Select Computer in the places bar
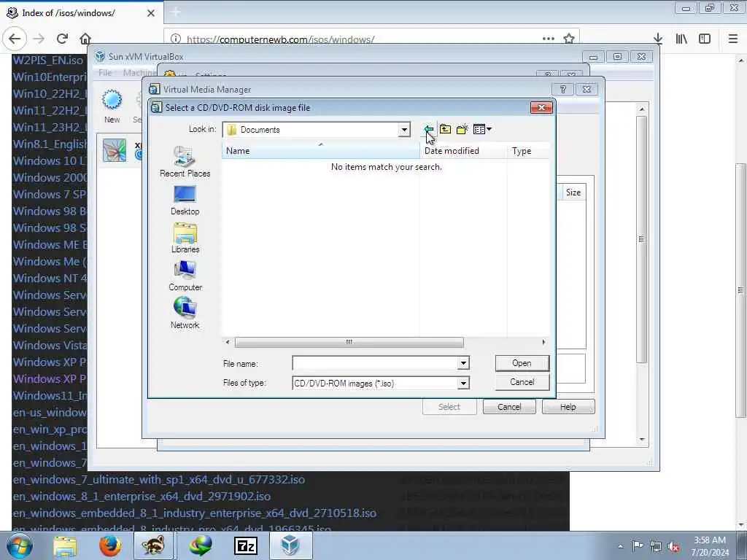Image resolution: width=747 pixels, height=560 pixels. [185, 276]
